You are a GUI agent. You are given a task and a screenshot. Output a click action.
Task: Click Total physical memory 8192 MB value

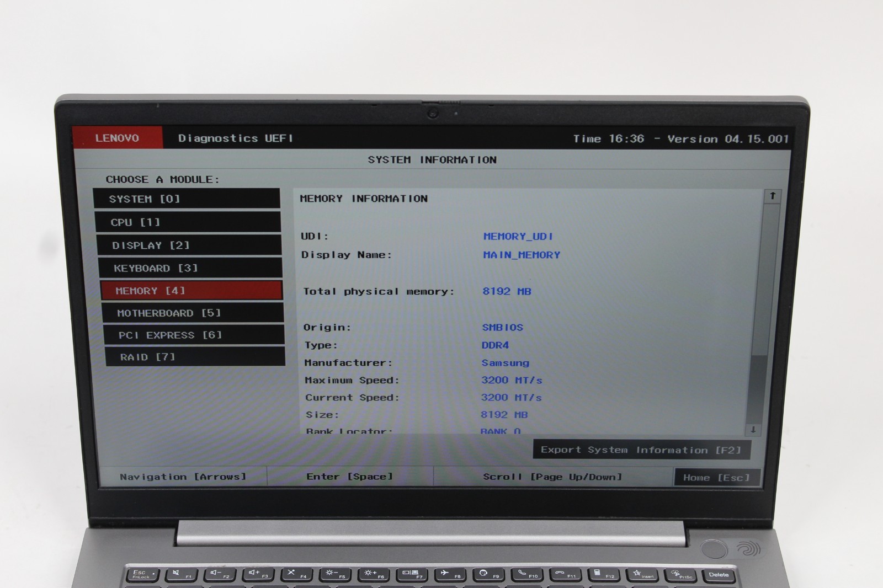[x=507, y=291]
